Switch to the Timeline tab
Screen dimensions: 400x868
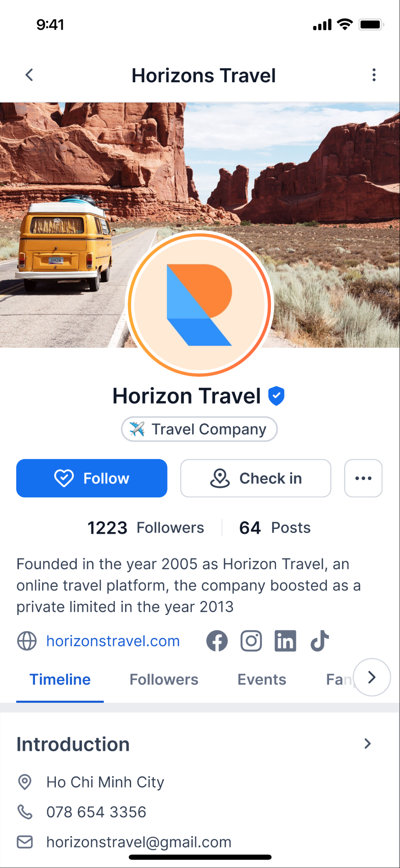pyautogui.click(x=60, y=679)
